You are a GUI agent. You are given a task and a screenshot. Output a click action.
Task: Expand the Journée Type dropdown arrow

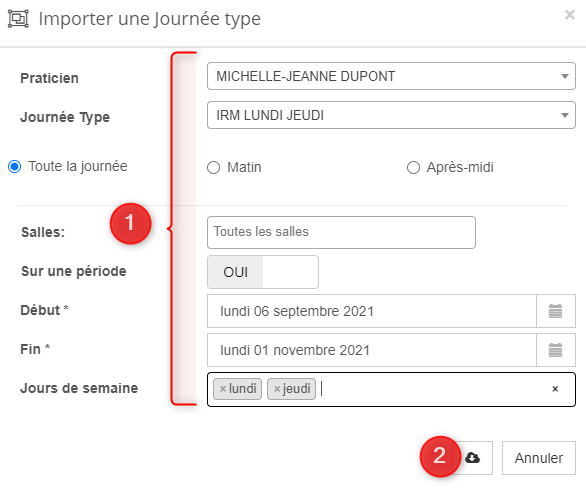[565, 115]
